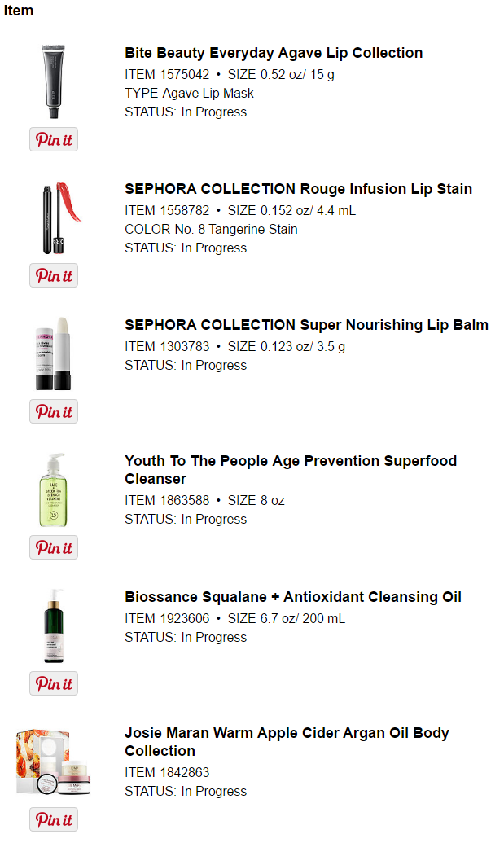Click Pin it under Bite Beauty lip mask
Image resolution: width=504 pixels, height=843 pixels.
pyautogui.click(x=54, y=140)
